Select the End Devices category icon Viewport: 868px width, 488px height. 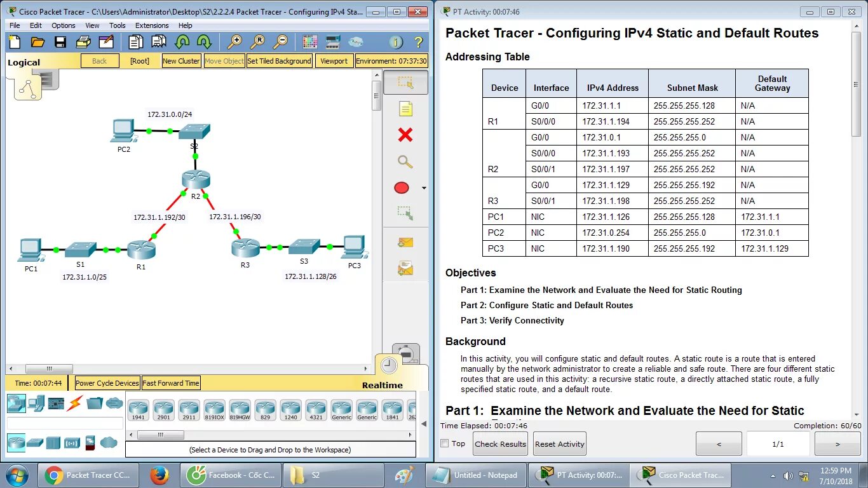36,402
